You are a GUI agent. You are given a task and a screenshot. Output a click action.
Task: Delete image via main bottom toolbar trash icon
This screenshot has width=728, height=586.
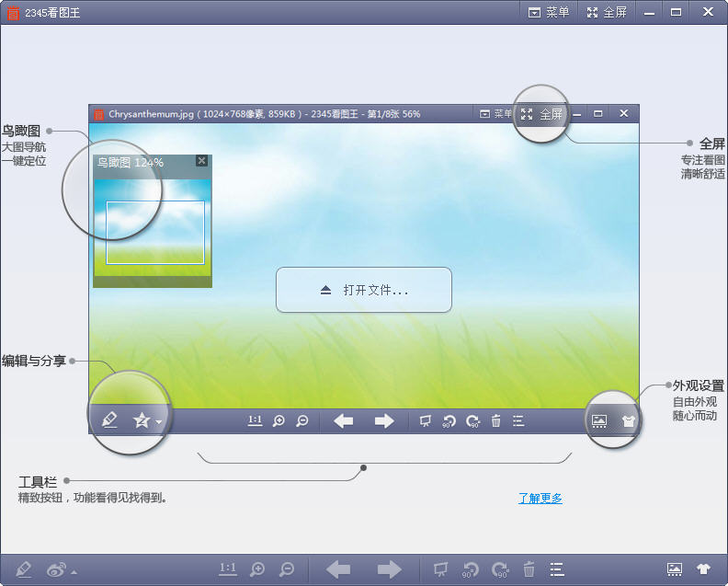(x=529, y=569)
